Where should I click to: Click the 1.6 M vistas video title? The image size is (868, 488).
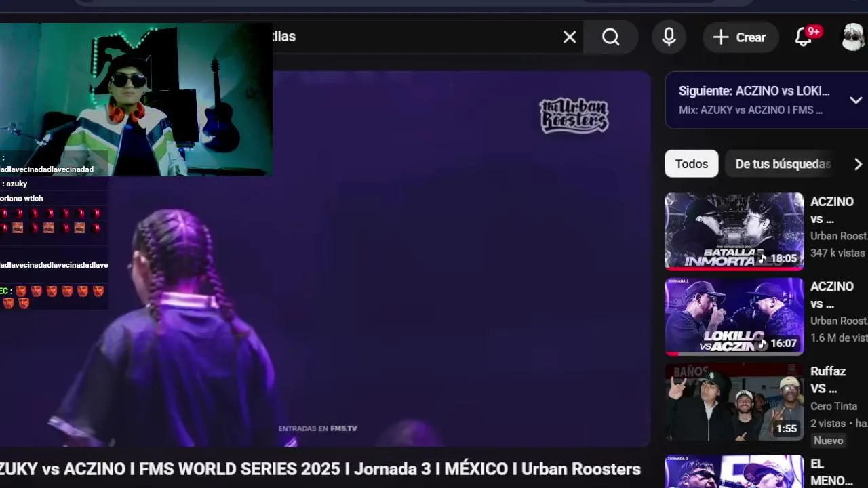pyautogui.click(x=832, y=295)
